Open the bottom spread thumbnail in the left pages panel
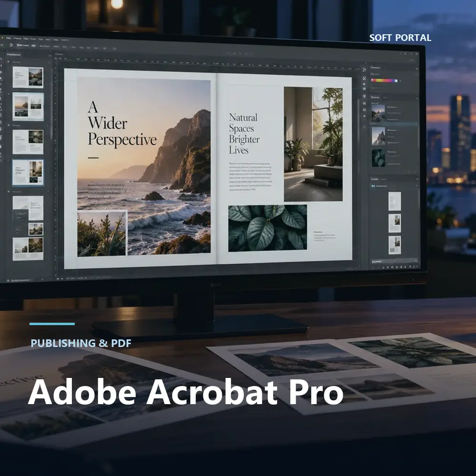Image resolution: width=476 pixels, height=476 pixels. 28,249
